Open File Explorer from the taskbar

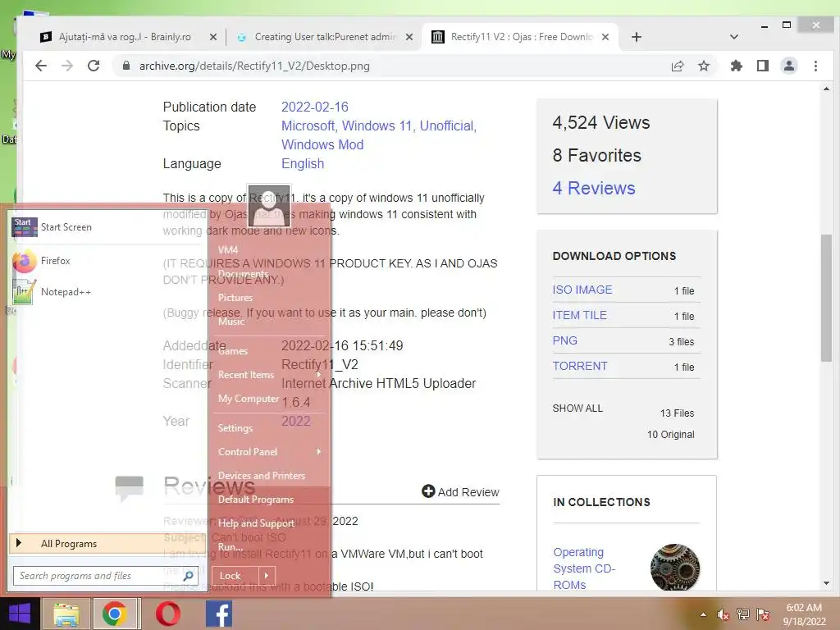(x=66, y=614)
